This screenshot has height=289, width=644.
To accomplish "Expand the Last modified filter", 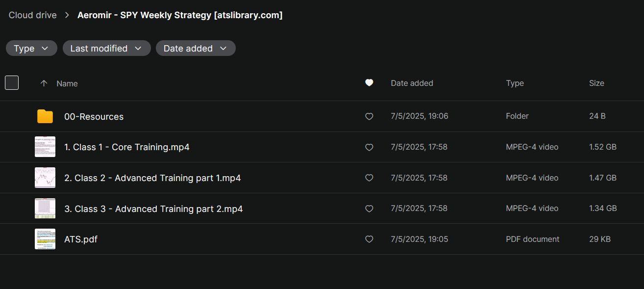I will coord(106,48).
